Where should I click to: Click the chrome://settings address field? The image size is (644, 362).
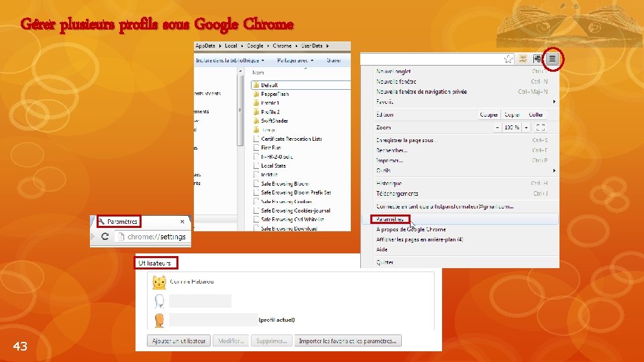point(152,237)
